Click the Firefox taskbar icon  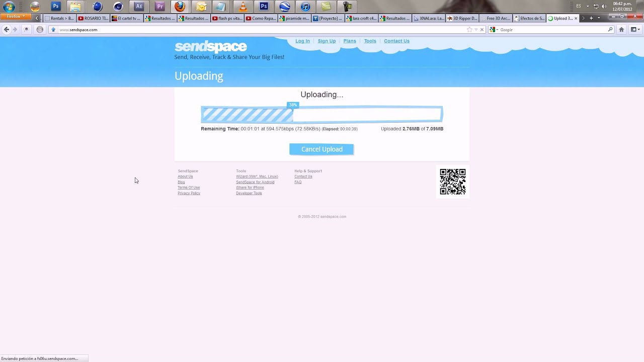click(x=180, y=7)
